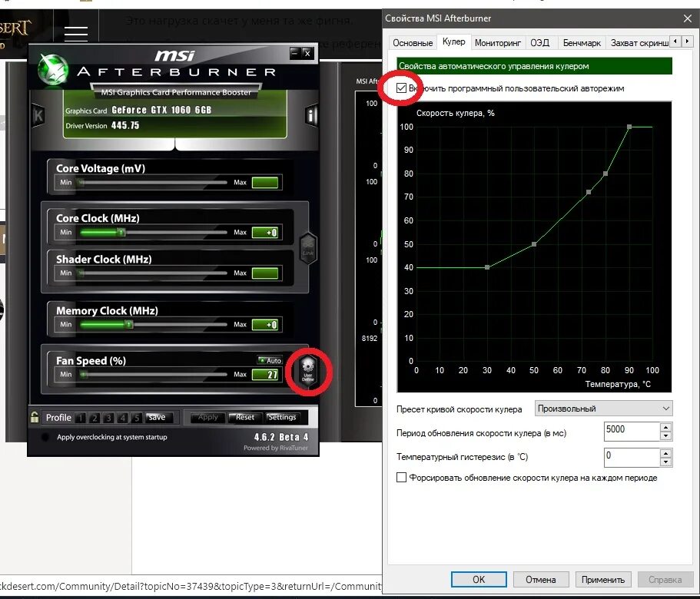
Task: Click the '4.6.2 Beta 4' version text
Action: pos(281,437)
